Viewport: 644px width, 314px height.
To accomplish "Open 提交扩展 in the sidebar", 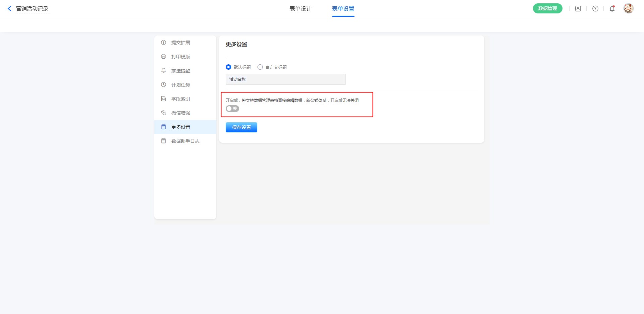I will click(180, 43).
